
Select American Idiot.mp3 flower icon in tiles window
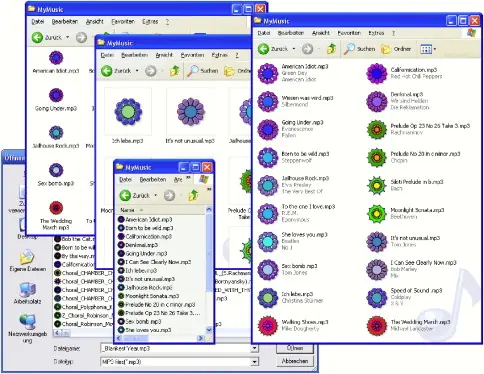point(268,73)
